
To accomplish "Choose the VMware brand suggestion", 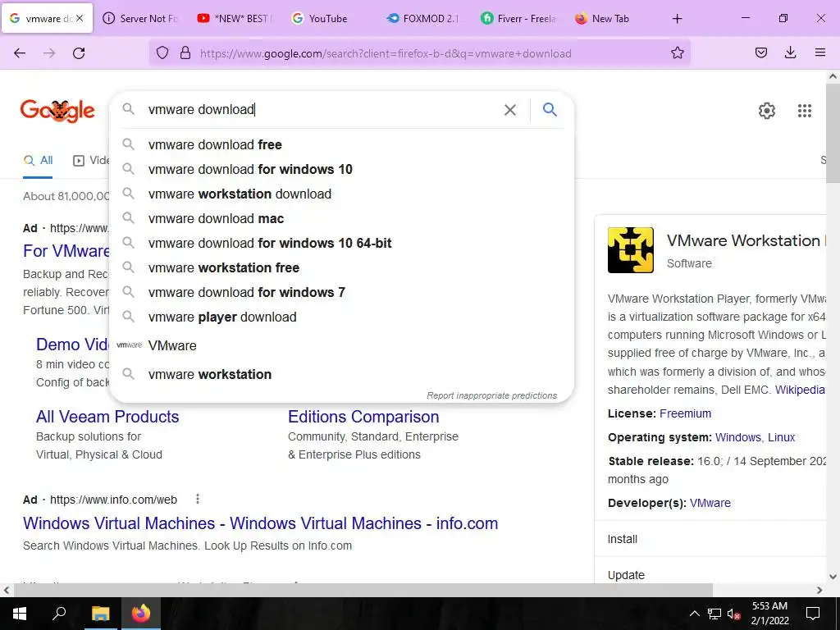I will click(x=341, y=345).
